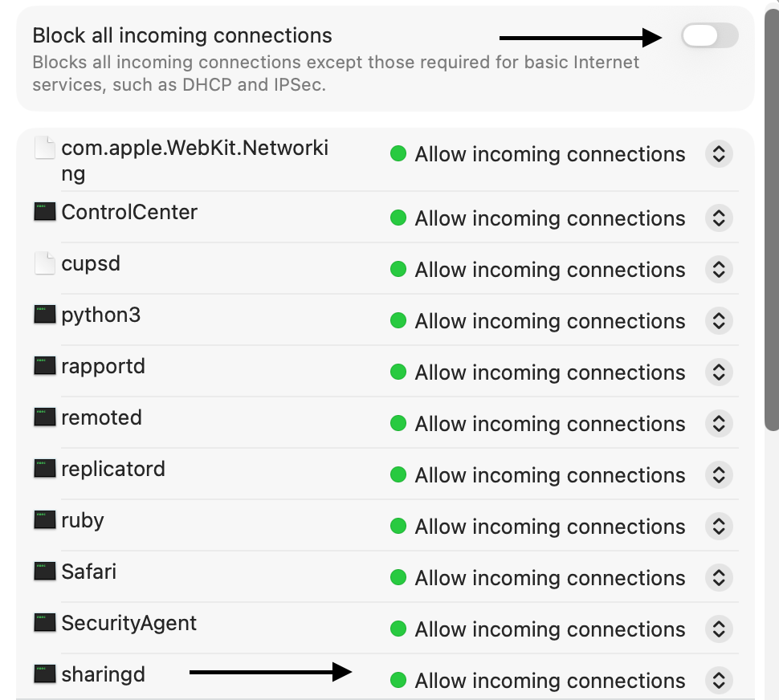Click the green status dot for SecurityAgent
The width and height of the screenshot is (779, 700).
[x=398, y=629]
